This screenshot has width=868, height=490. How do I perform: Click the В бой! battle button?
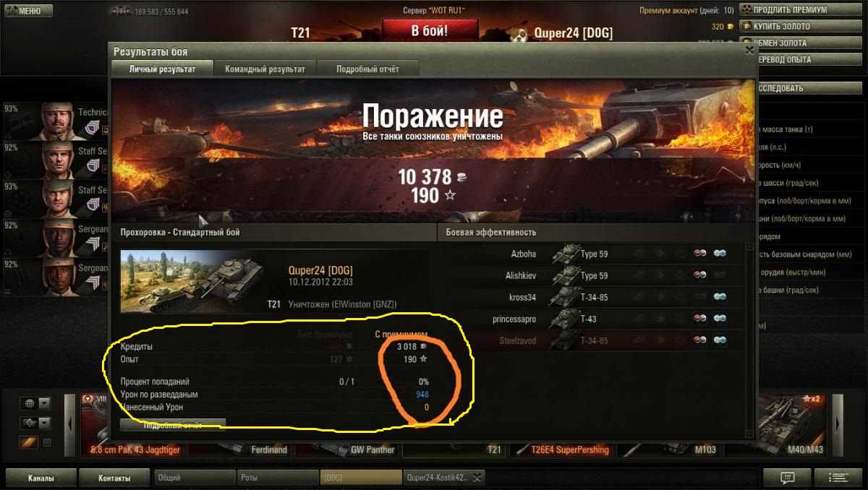[430, 30]
